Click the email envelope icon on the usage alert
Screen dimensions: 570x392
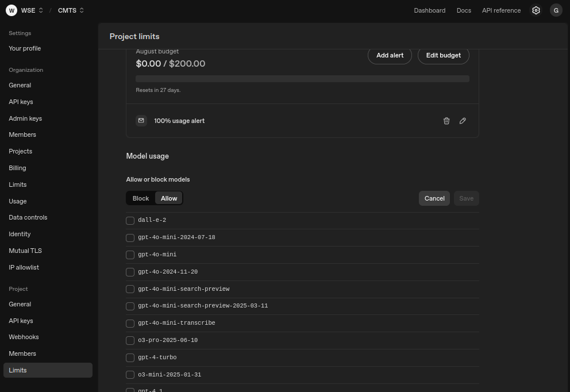[141, 121]
